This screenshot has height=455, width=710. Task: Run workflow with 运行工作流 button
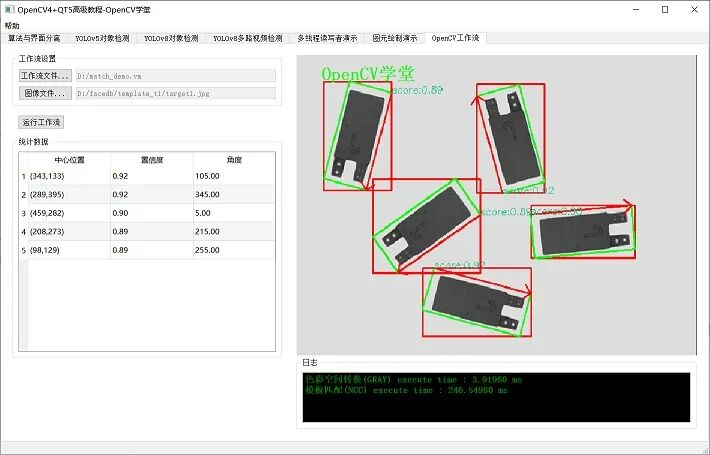coord(41,122)
